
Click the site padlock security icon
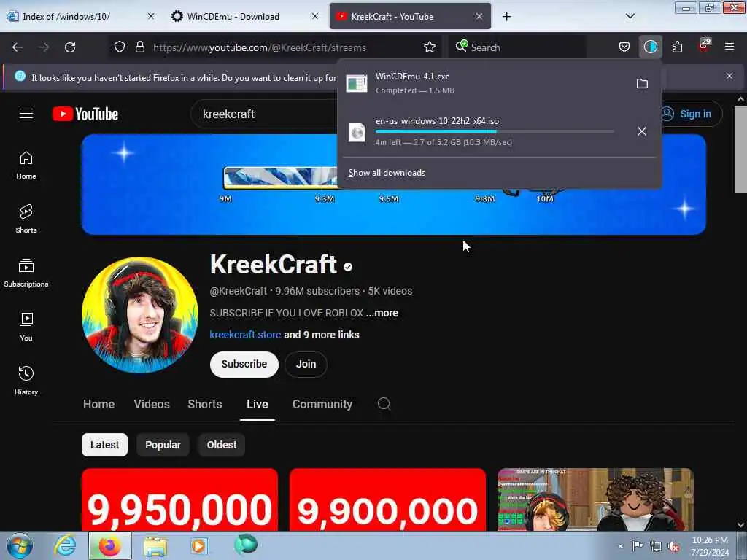pyautogui.click(x=139, y=47)
